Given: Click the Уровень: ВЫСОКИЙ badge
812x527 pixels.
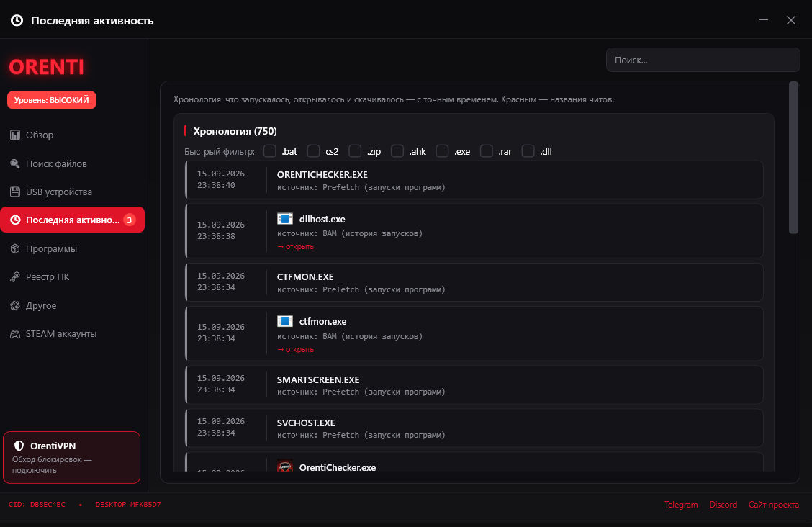Looking at the screenshot, I should (x=51, y=100).
